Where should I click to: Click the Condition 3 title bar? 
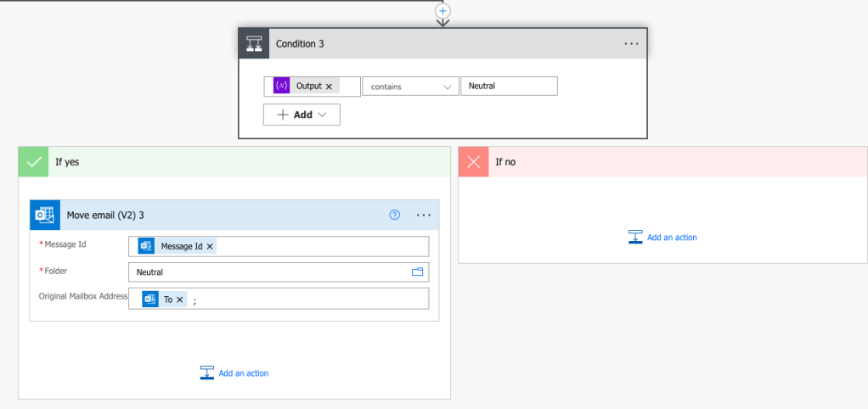[442, 44]
